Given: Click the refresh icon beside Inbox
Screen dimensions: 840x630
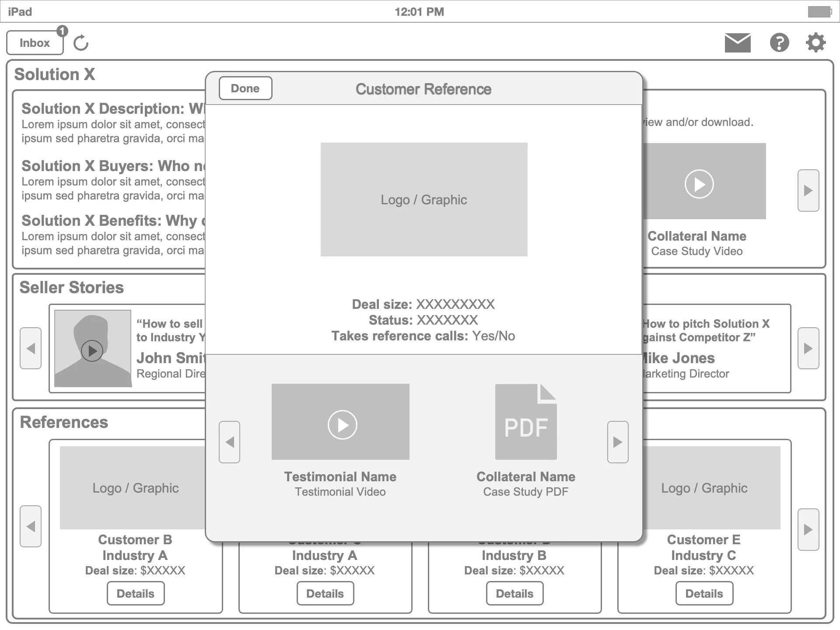Looking at the screenshot, I should point(81,43).
